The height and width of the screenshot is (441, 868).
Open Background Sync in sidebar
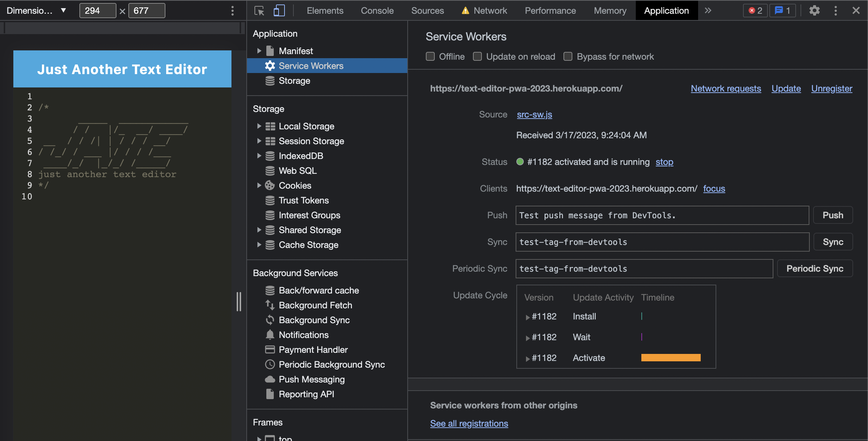[x=314, y=320]
